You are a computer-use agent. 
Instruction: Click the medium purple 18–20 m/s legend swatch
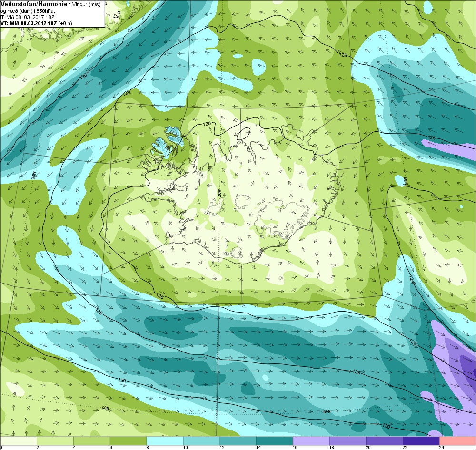click(x=348, y=440)
